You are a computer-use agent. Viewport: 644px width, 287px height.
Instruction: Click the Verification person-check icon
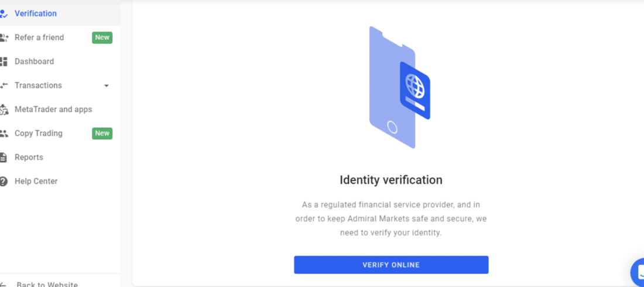(x=4, y=13)
